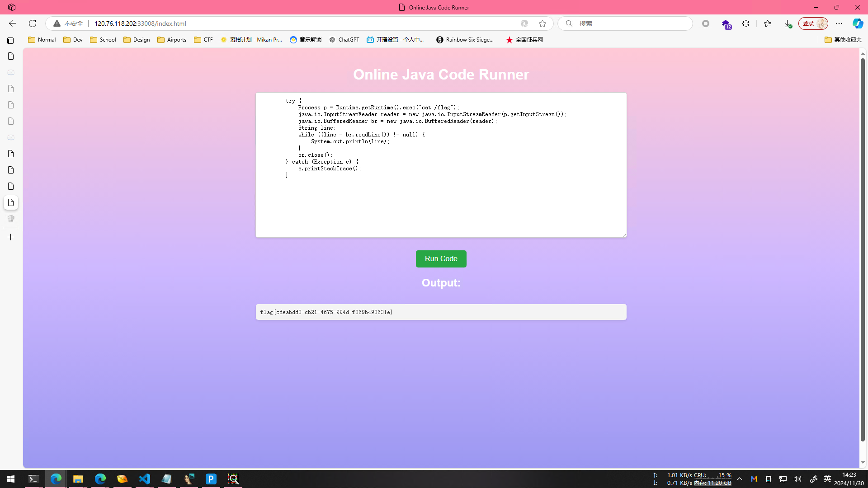Refresh the current page

click(x=33, y=23)
